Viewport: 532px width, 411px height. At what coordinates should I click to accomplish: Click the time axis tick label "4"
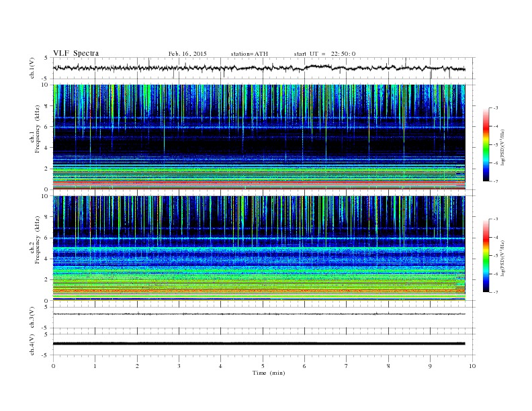click(221, 366)
